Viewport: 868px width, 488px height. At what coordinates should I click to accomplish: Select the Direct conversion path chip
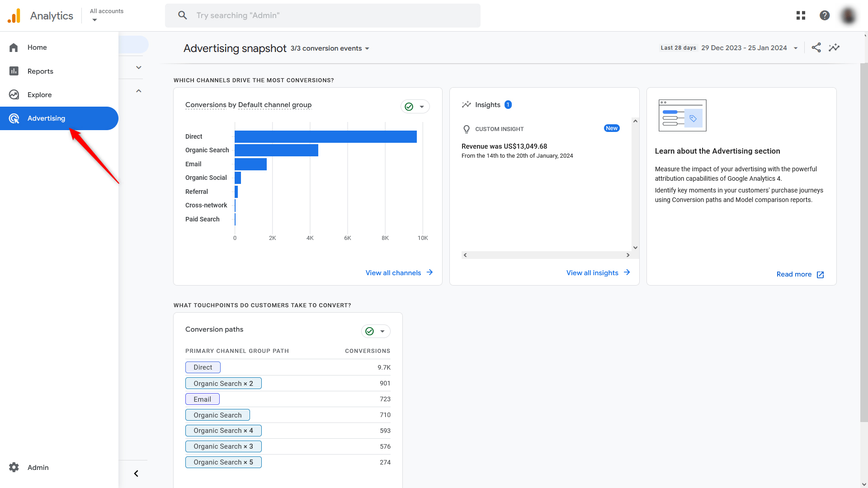click(203, 367)
